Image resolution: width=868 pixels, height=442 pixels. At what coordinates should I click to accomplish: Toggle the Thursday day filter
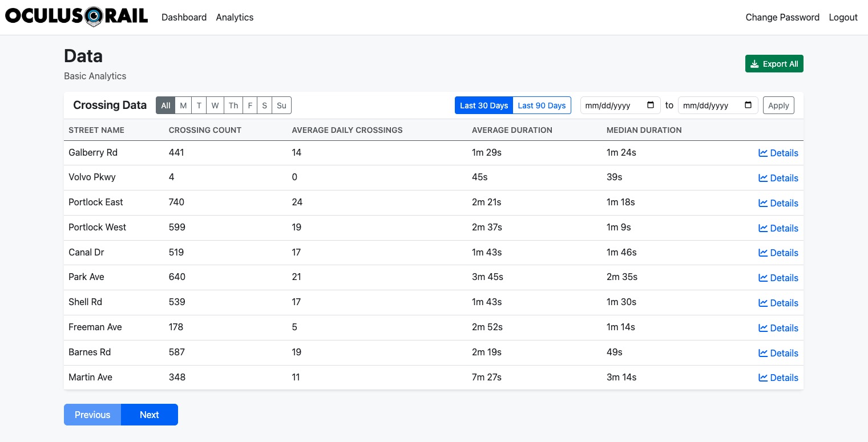(x=233, y=106)
